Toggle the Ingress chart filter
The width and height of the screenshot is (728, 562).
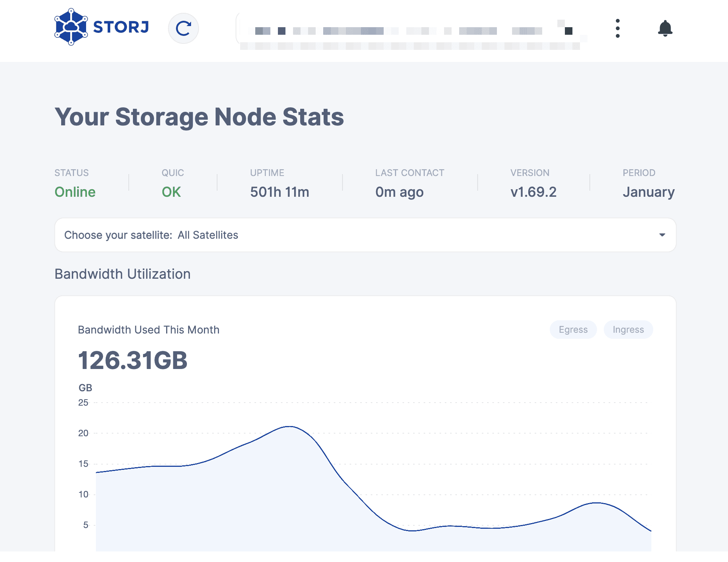(628, 330)
